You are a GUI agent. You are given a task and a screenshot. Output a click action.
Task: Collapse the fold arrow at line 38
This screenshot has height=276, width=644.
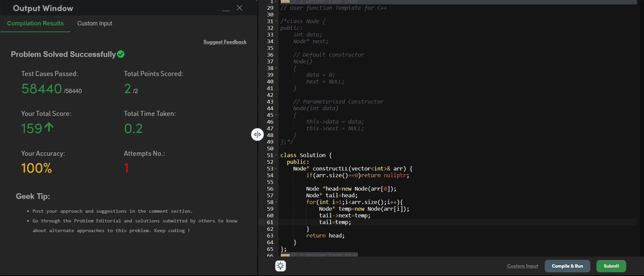point(276,68)
